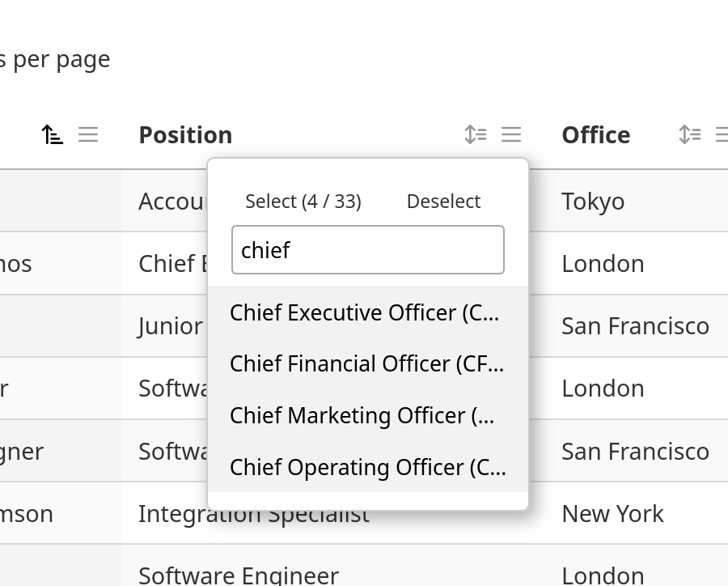Click the Position column header
Screen dimensions: 728x586
[x=185, y=134]
